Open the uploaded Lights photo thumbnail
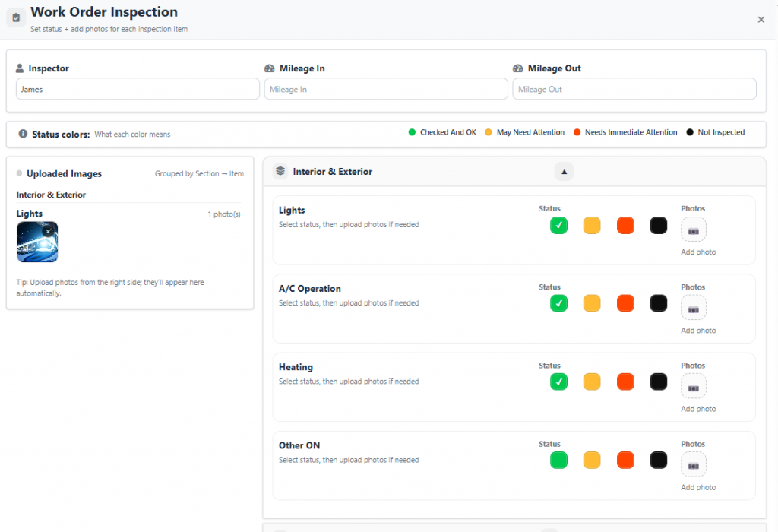The width and height of the screenshot is (778, 532). click(x=35, y=245)
